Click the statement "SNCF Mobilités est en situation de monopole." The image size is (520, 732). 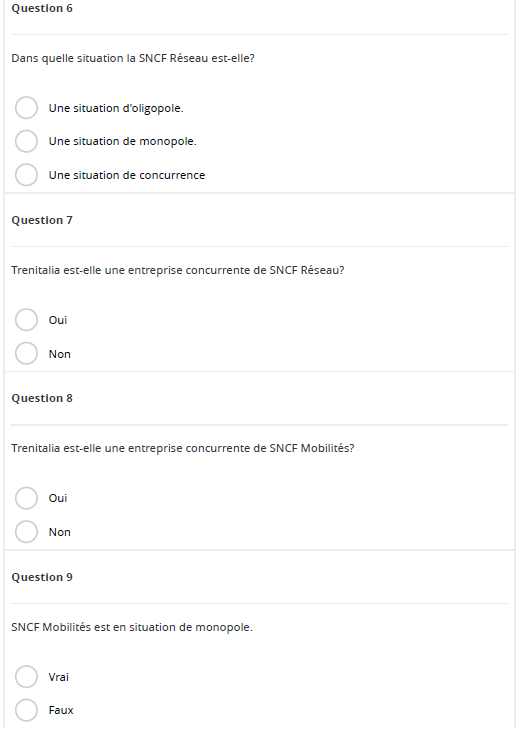tap(132, 627)
